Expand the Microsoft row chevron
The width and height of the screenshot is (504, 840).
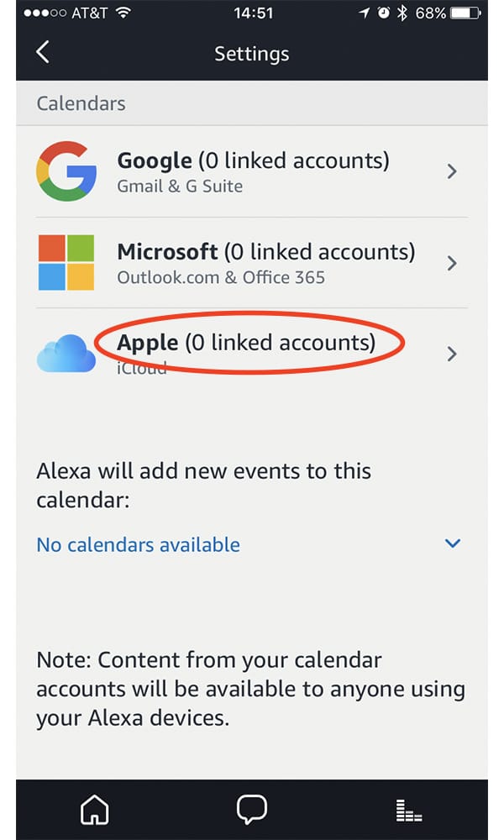(x=452, y=263)
